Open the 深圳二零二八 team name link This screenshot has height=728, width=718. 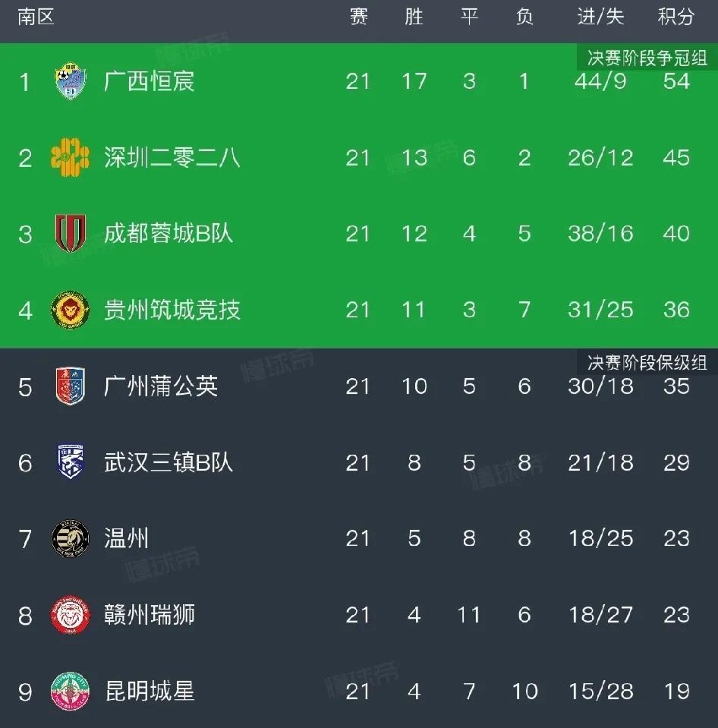172,158
